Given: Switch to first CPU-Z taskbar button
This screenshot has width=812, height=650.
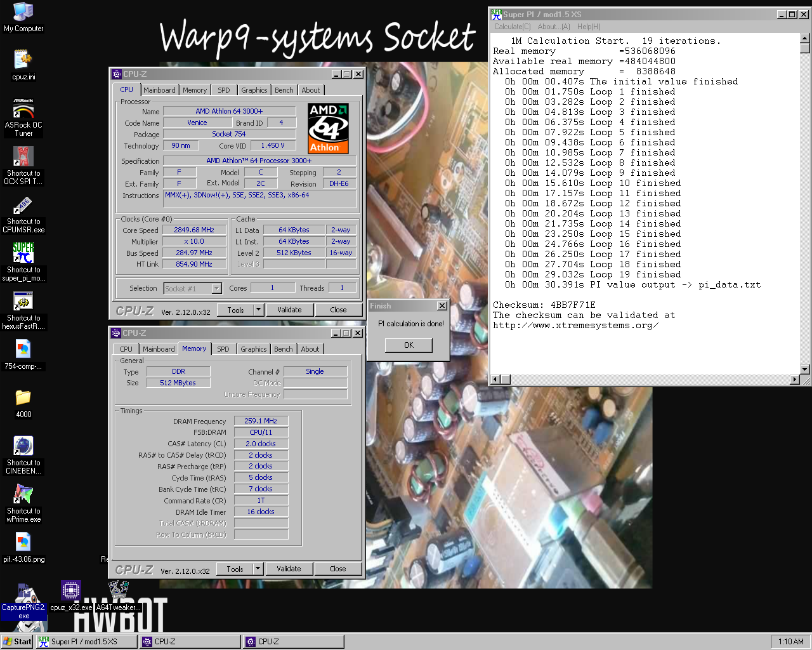Looking at the screenshot, I should pyautogui.click(x=190, y=641).
